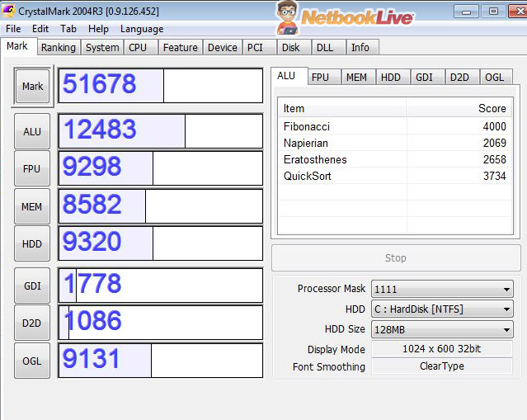
Task: Select the FPU results tab
Action: 323,78
